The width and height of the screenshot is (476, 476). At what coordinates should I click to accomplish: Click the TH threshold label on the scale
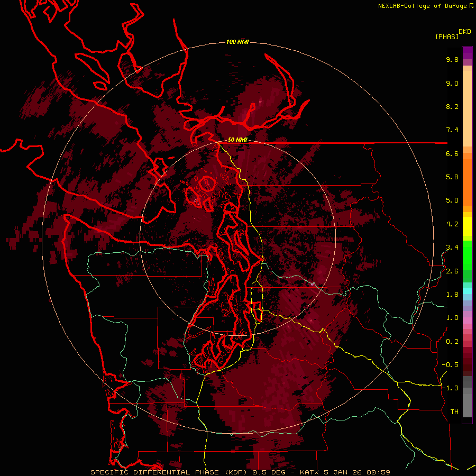[x=454, y=411]
